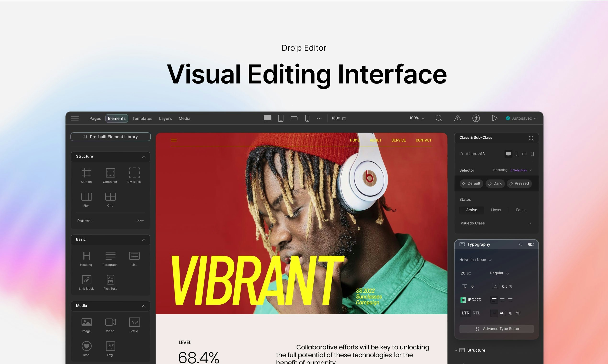Align text center in Typography
Screen dimensions: 608x364
(502, 300)
